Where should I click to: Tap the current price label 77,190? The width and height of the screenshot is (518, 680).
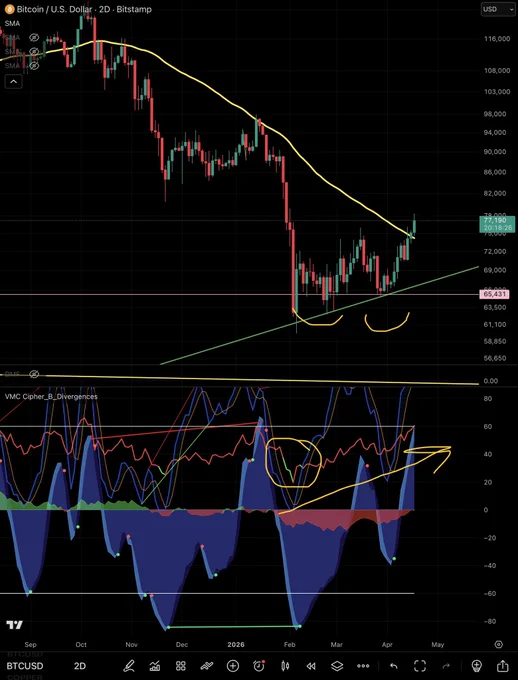497,224
